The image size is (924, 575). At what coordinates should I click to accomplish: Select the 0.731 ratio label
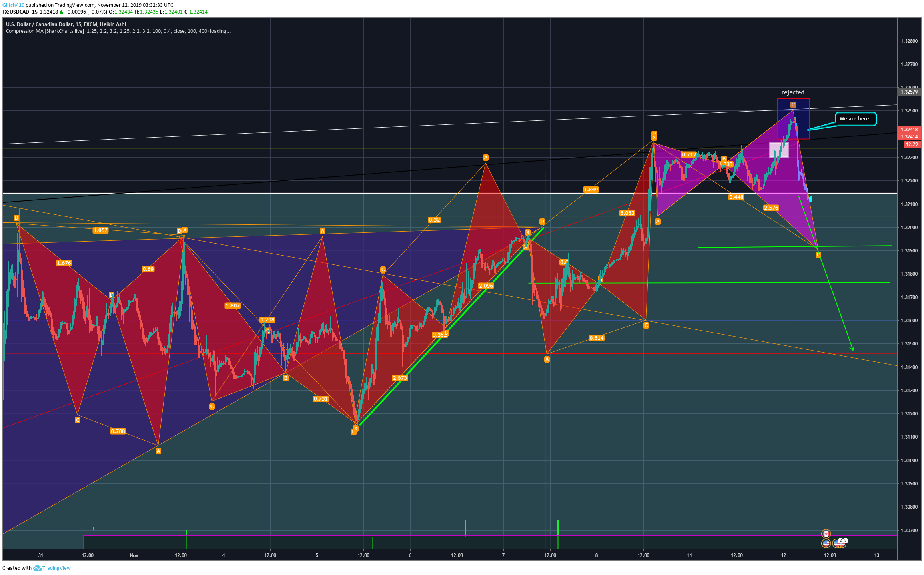pos(321,399)
